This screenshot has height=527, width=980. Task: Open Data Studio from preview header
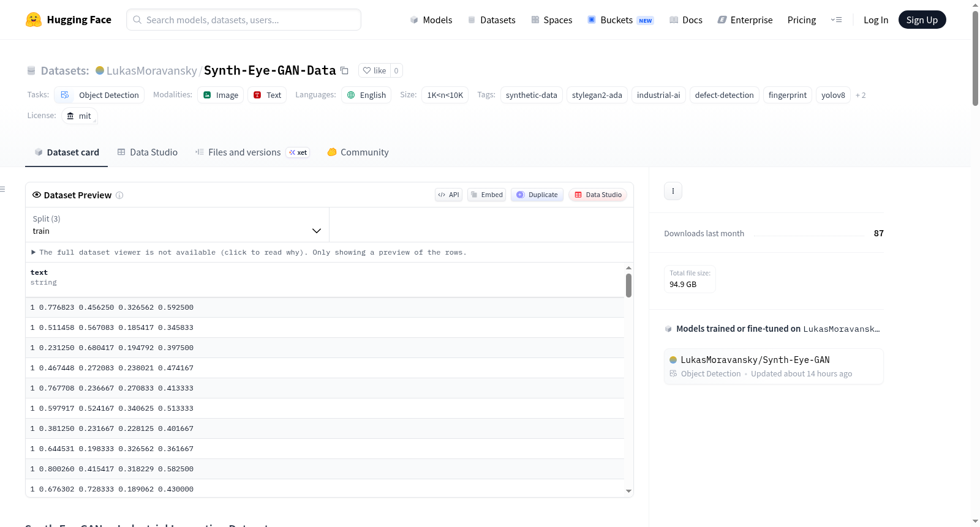(x=598, y=195)
